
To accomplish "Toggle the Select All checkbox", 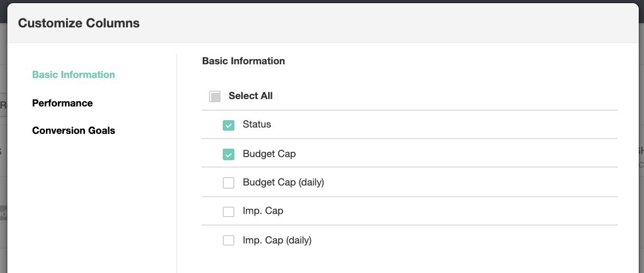I will pyautogui.click(x=215, y=96).
